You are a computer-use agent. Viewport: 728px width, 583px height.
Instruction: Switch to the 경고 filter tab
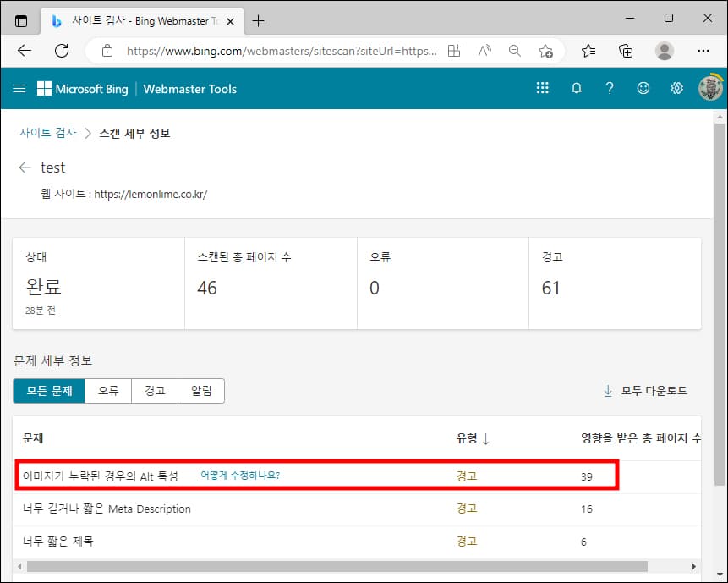pyautogui.click(x=155, y=391)
